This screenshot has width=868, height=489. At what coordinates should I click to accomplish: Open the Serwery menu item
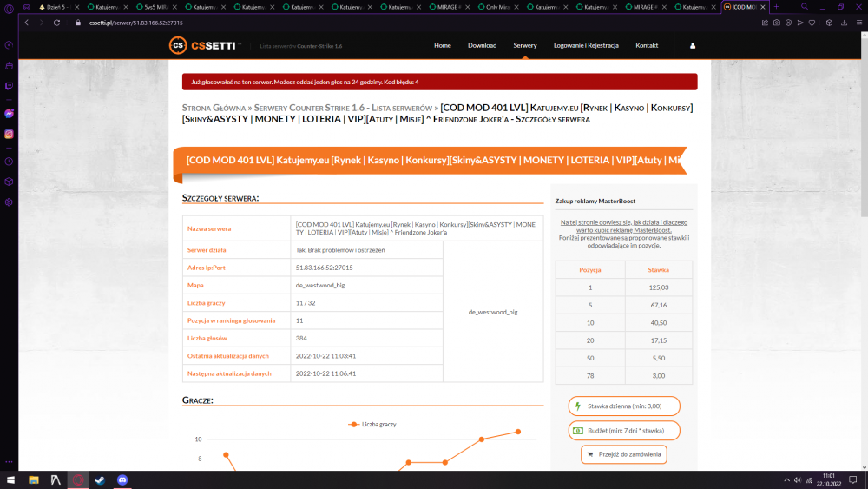(525, 45)
